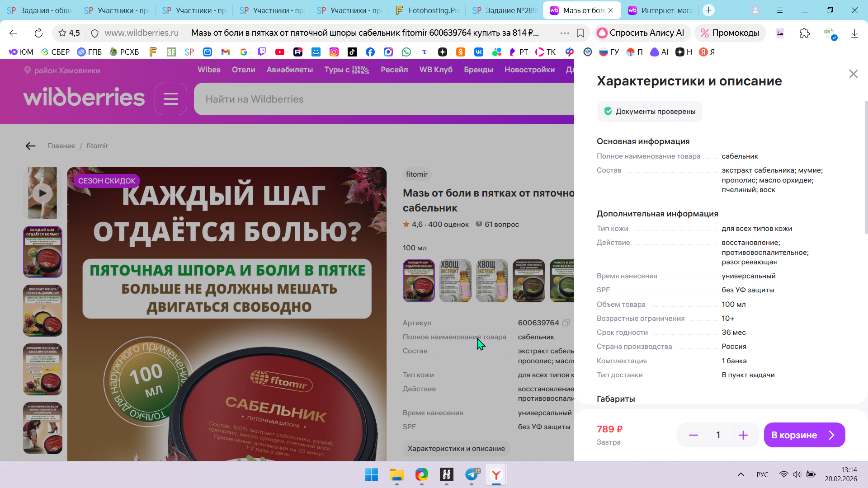
Task: Select the second product variant thumbnail
Action: [455, 281]
